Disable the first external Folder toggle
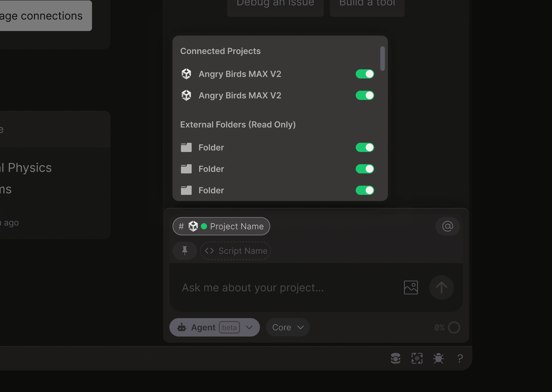Viewport: 552px width, 392px height. coord(365,147)
